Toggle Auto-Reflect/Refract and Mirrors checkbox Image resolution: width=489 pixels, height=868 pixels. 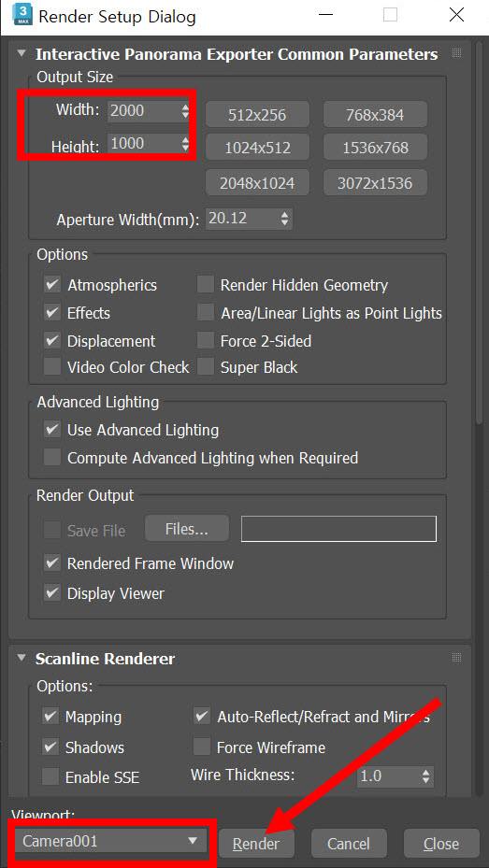pyautogui.click(x=202, y=717)
